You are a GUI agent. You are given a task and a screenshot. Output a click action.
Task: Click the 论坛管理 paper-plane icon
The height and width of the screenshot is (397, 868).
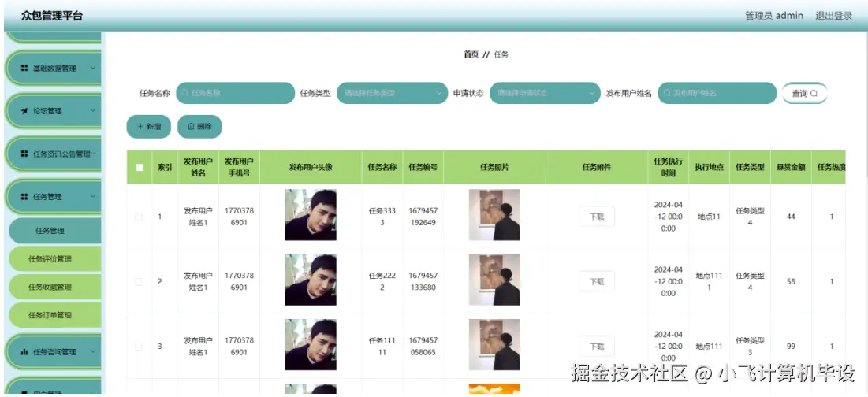point(24,111)
